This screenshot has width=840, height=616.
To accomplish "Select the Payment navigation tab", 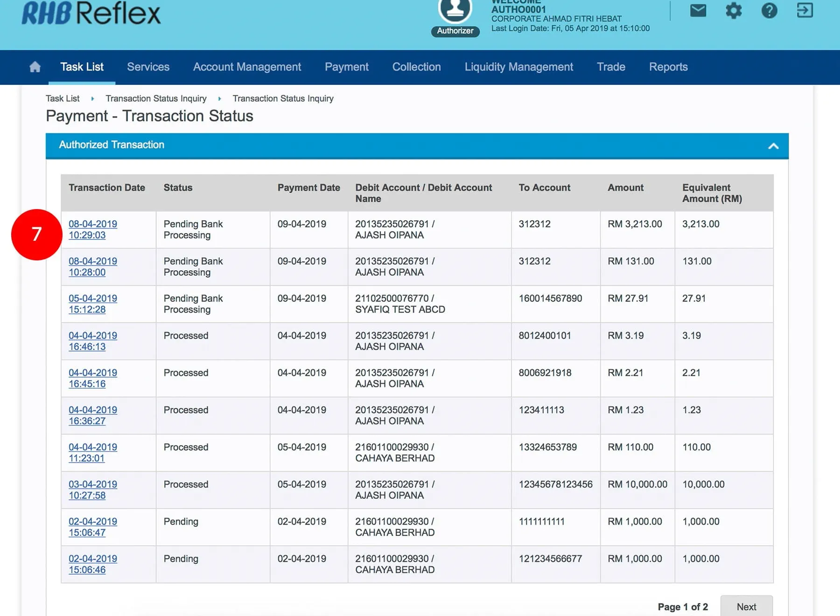I will coord(346,67).
